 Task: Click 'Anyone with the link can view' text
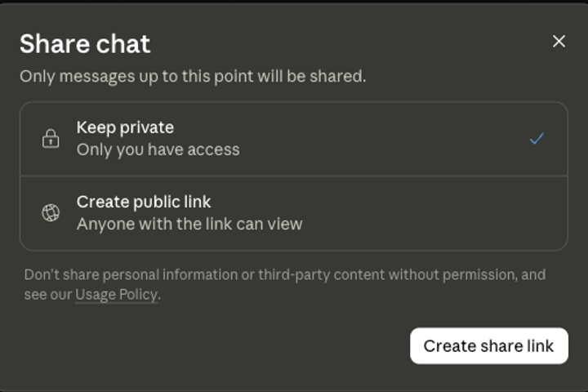coord(189,224)
